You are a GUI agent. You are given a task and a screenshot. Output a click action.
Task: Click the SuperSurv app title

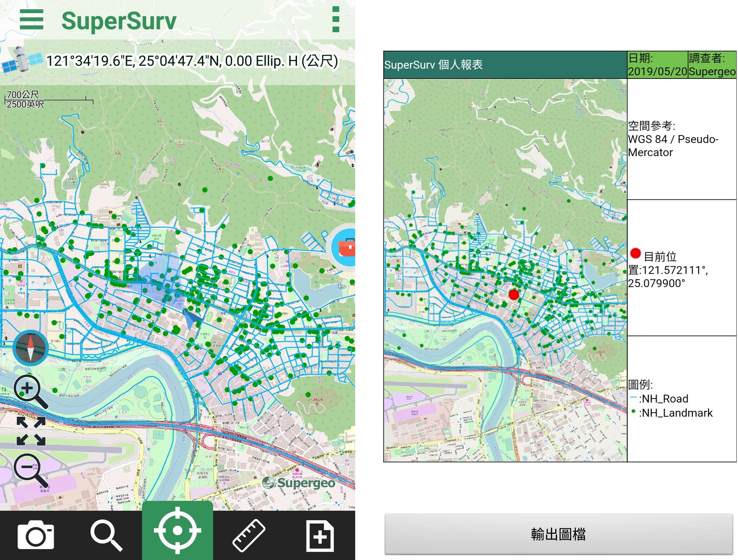[119, 21]
